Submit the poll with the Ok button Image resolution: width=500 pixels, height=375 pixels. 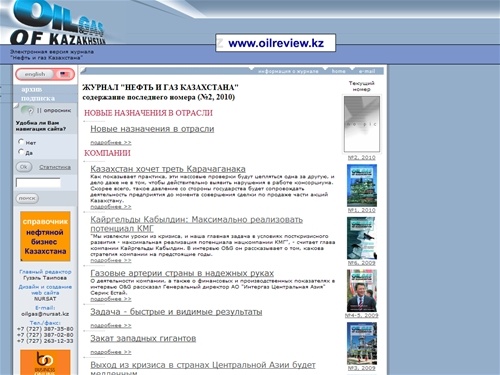(x=24, y=167)
